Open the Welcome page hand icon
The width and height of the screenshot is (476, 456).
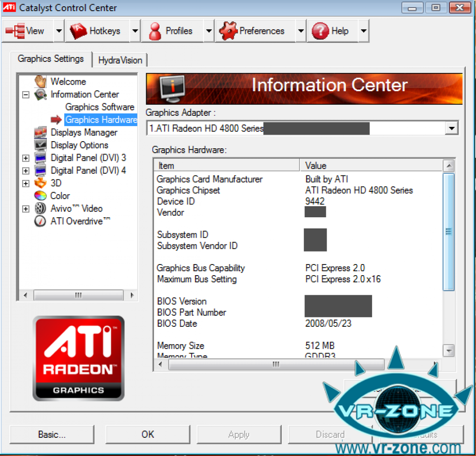tap(40, 81)
